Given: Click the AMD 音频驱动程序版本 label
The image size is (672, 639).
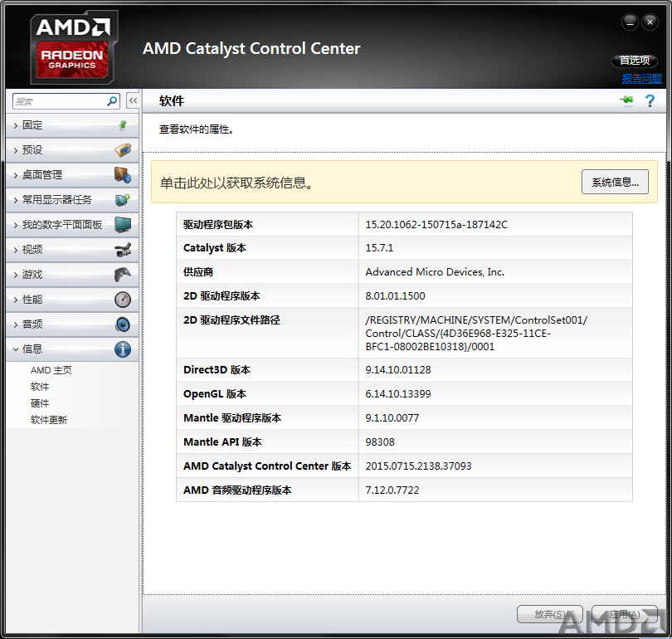Looking at the screenshot, I should click(237, 490).
